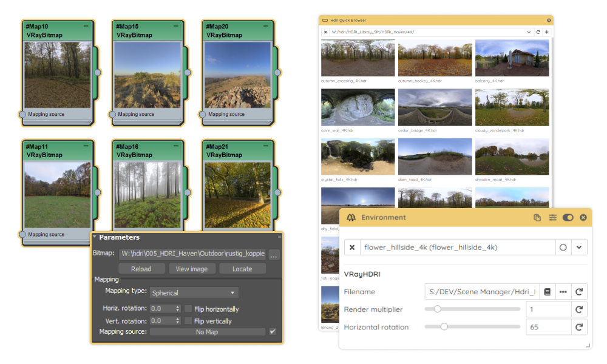Click the Reload button

141,269
